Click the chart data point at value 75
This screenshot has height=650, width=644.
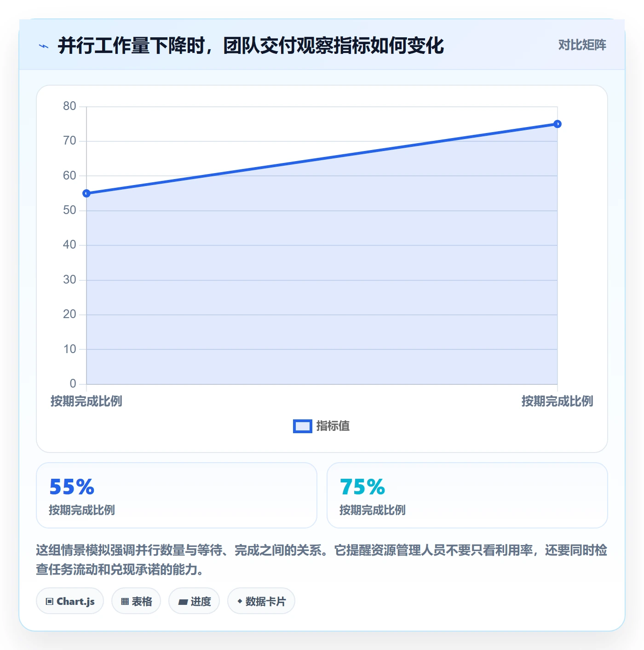coord(558,124)
